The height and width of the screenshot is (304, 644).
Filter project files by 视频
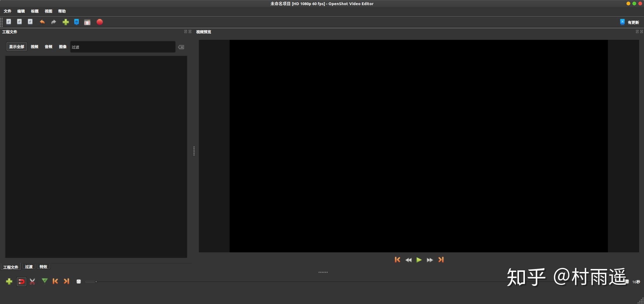pos(34,47)
